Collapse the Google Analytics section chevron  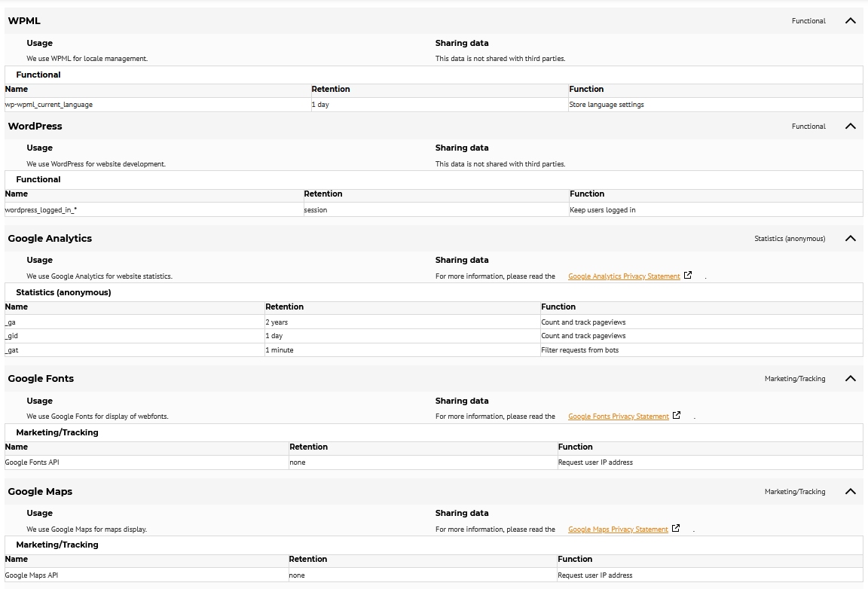850,239
